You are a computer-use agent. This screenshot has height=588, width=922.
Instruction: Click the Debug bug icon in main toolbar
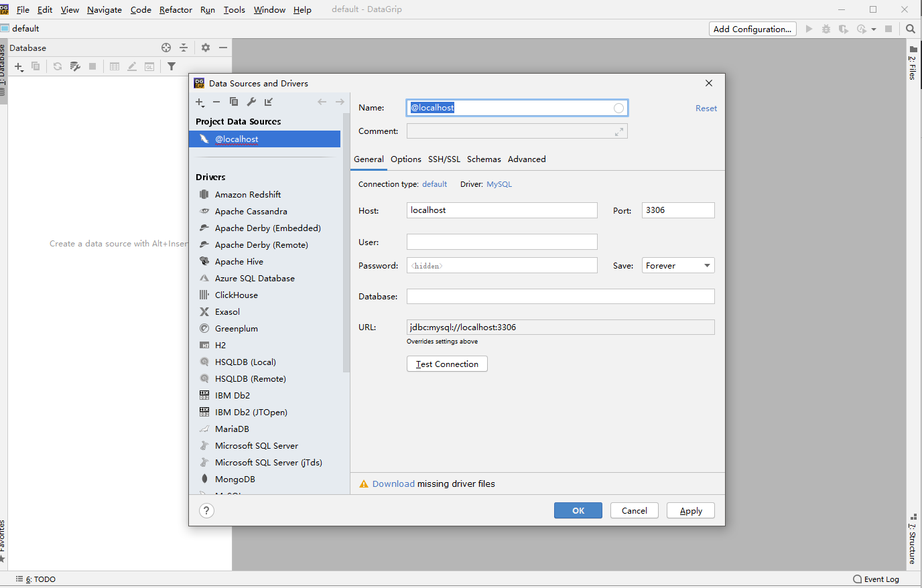pos(826,29)
